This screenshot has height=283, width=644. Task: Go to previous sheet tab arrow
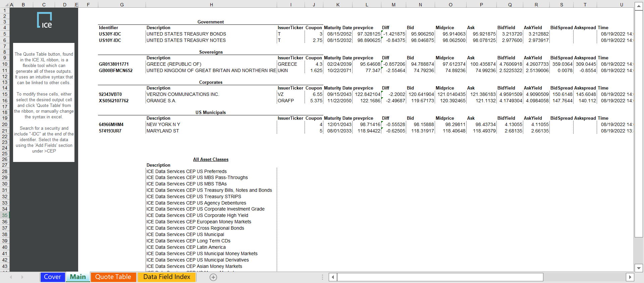11,277
